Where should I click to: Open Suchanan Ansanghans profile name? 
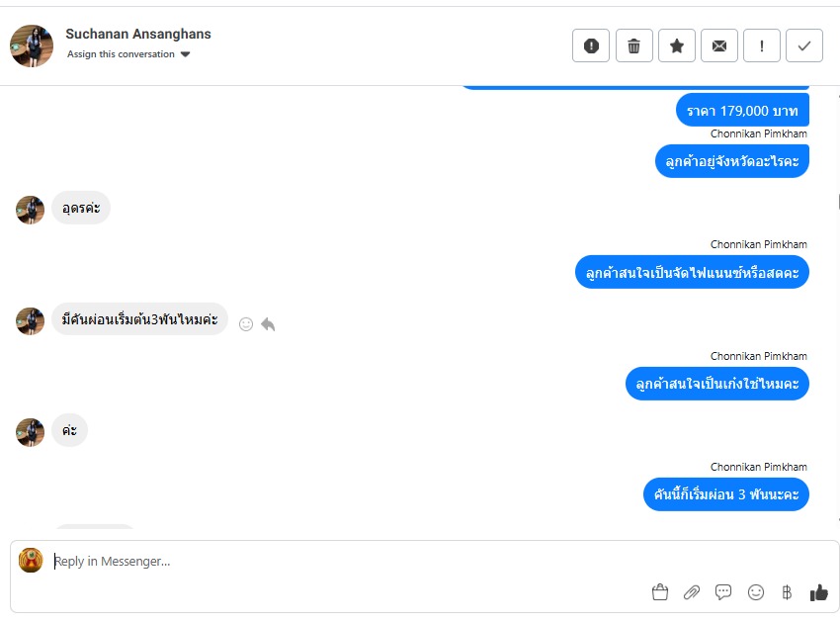[x=138, y=34]
